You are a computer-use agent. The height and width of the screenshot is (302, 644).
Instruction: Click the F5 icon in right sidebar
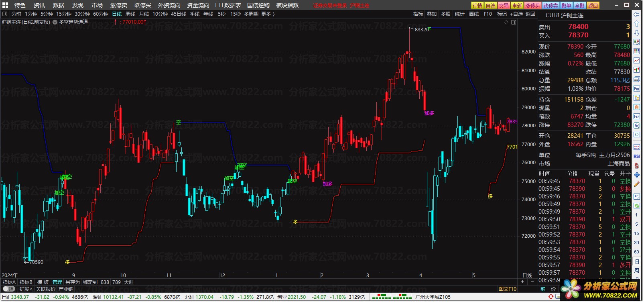tap(637, 196)
